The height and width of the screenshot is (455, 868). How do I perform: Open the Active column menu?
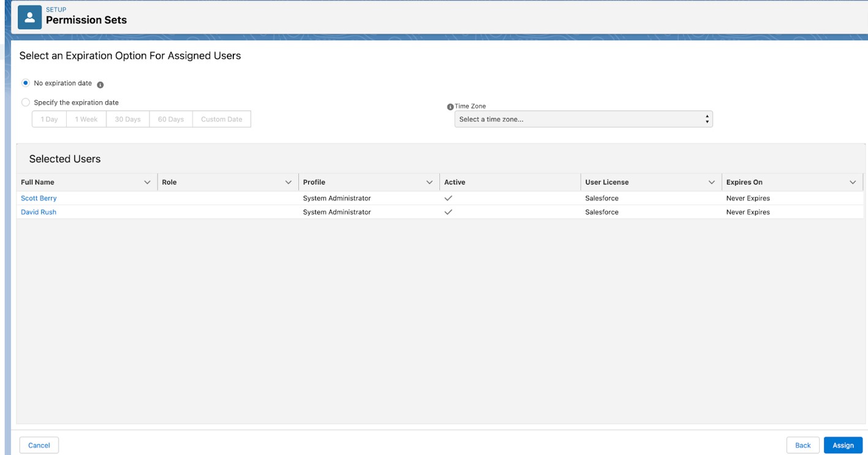point(570,182)
